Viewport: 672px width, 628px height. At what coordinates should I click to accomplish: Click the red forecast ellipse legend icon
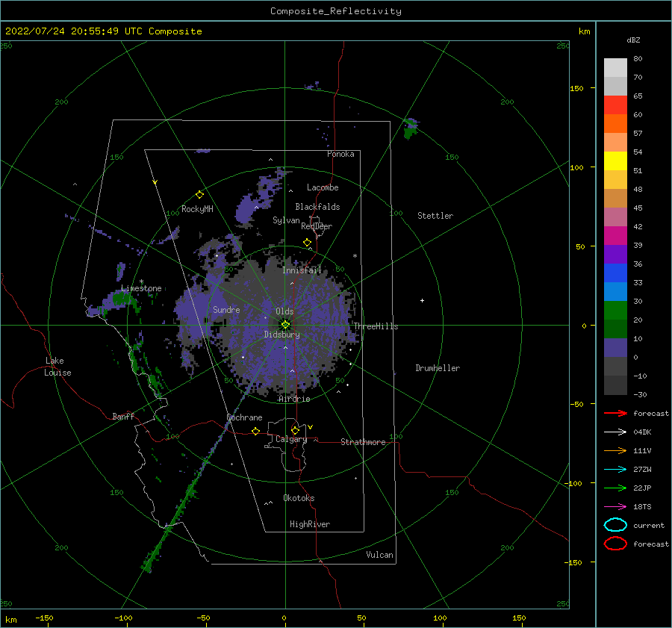pos(615,544)
